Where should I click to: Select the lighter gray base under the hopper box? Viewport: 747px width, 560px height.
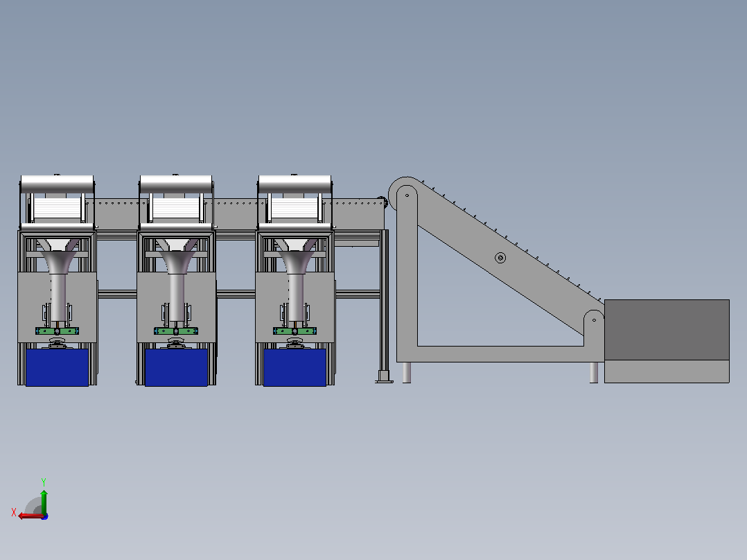click(x=667, y=371)
